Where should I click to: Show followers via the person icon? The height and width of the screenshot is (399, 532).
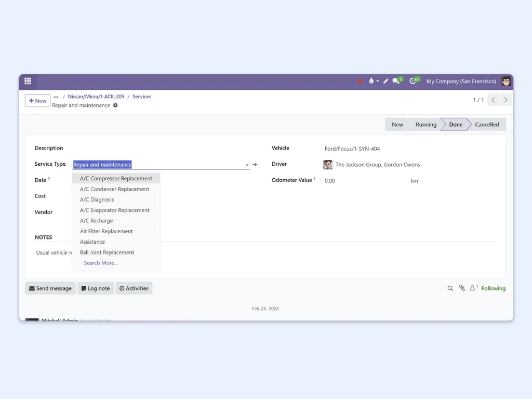click(472, 288)
